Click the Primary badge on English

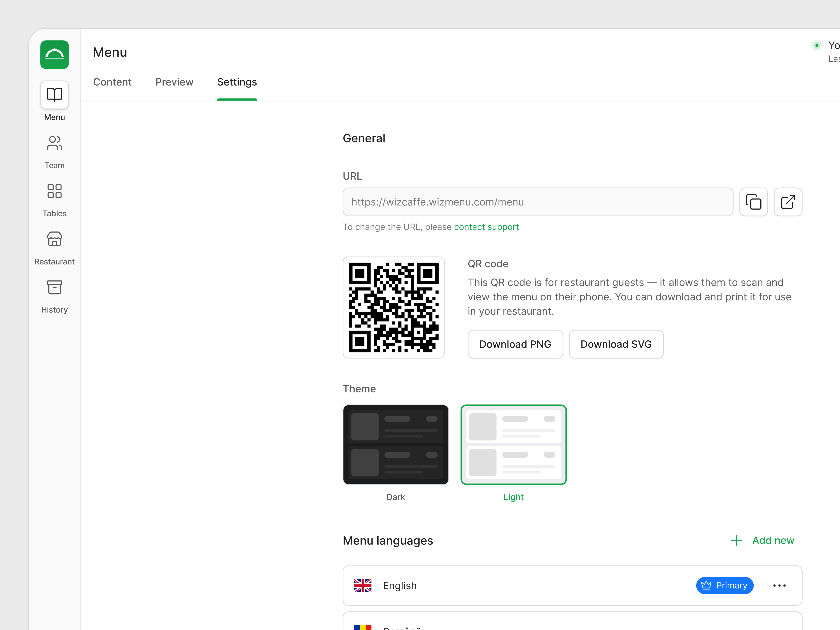pyautogui.click(x=724, y=586)
